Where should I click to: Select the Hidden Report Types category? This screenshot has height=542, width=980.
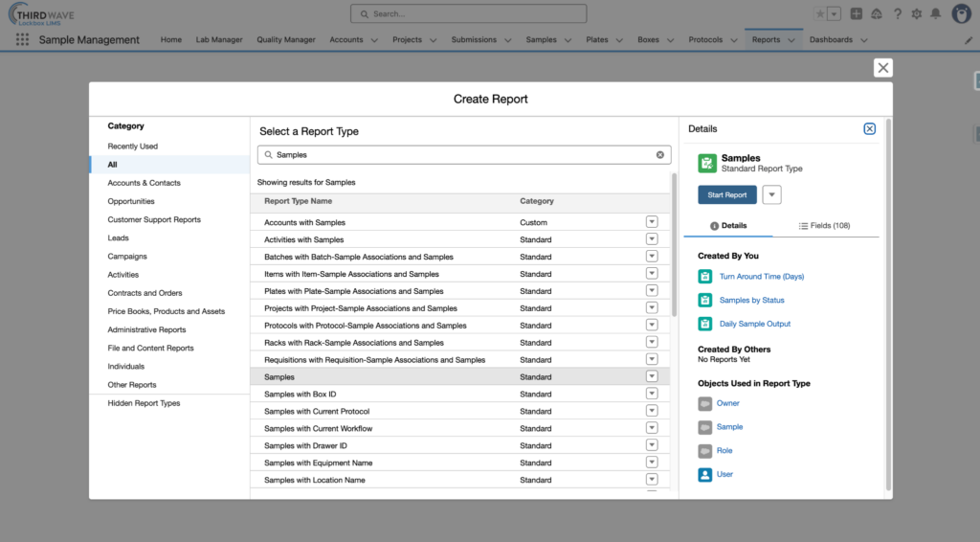point(169,403)
